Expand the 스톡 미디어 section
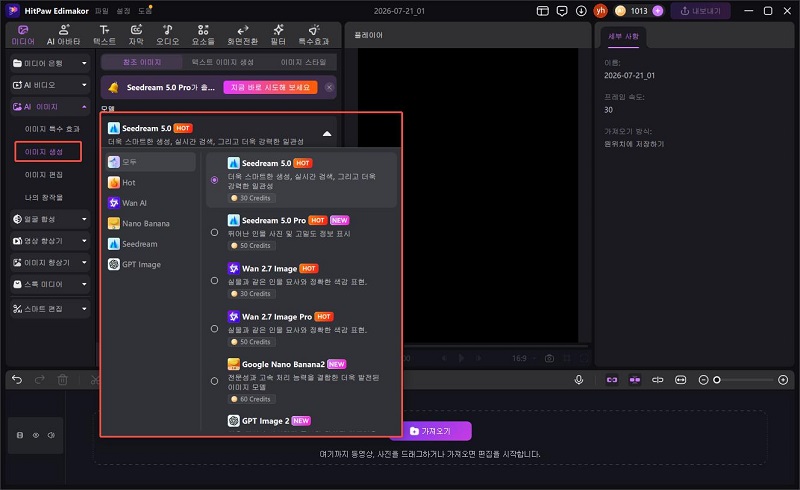Screen dimensions: 800x490 coord(50,284)
